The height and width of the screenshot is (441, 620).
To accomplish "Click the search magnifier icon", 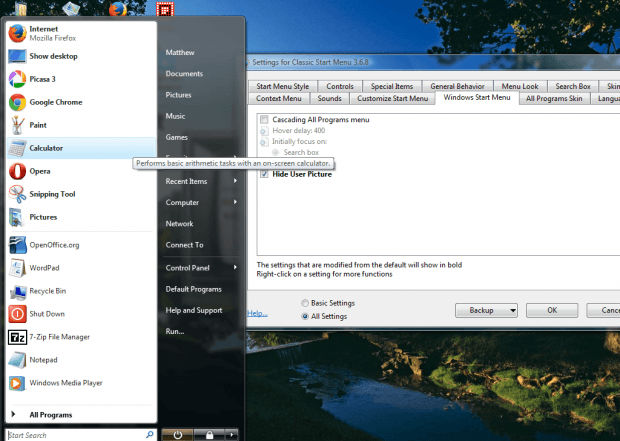I will pos(149,435).
